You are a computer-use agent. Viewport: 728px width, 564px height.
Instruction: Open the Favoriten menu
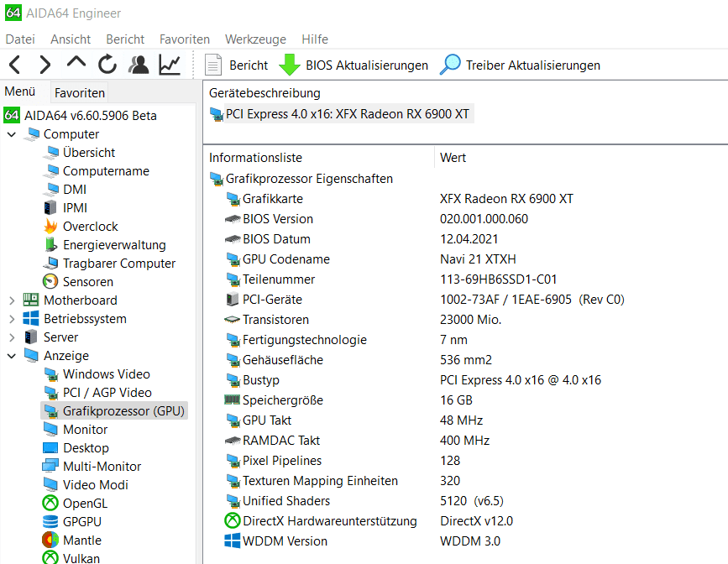pos(185,39)
